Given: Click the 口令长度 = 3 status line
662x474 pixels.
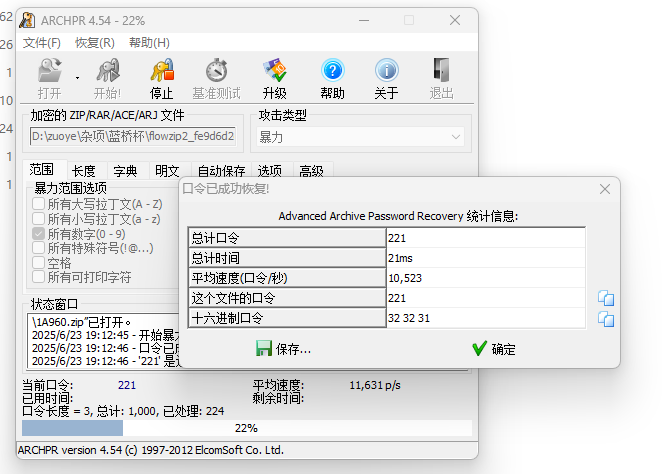Looking at the screenshot, I should 123,411.
